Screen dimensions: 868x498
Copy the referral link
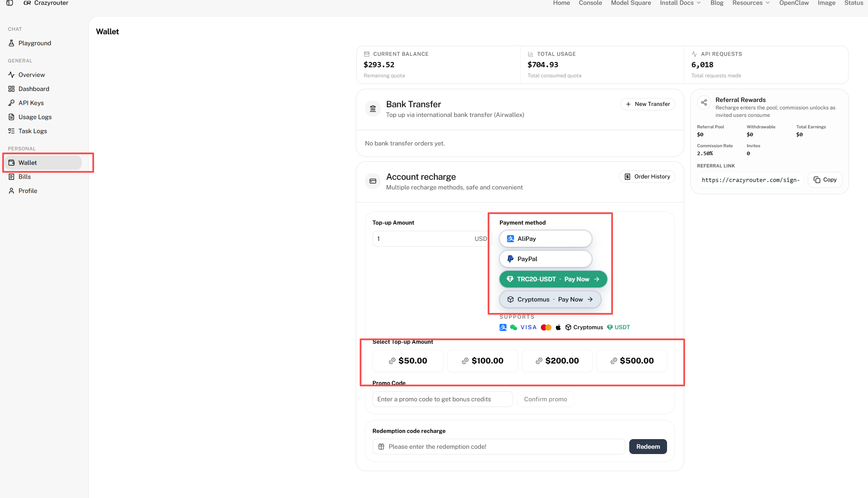[x=825, y=180]
